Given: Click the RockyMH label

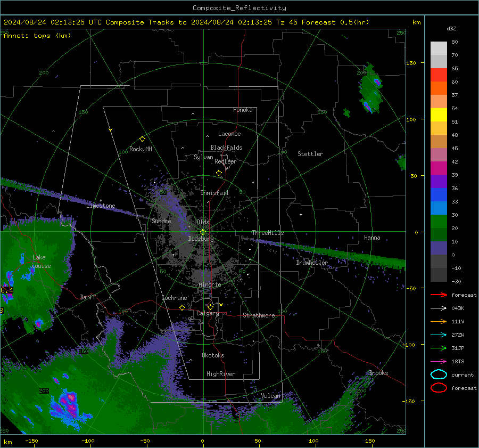Looking at the screenshot, I should [141, 149].
